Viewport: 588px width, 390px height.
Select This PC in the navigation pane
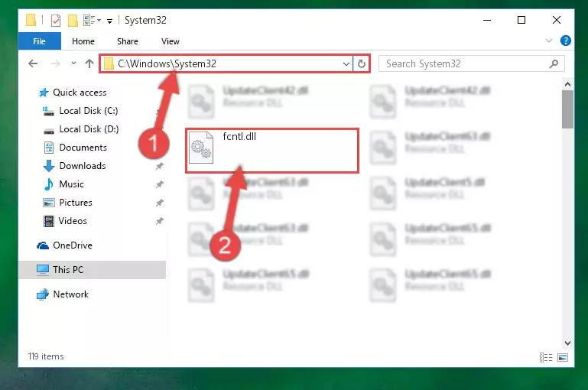(93, 270)
